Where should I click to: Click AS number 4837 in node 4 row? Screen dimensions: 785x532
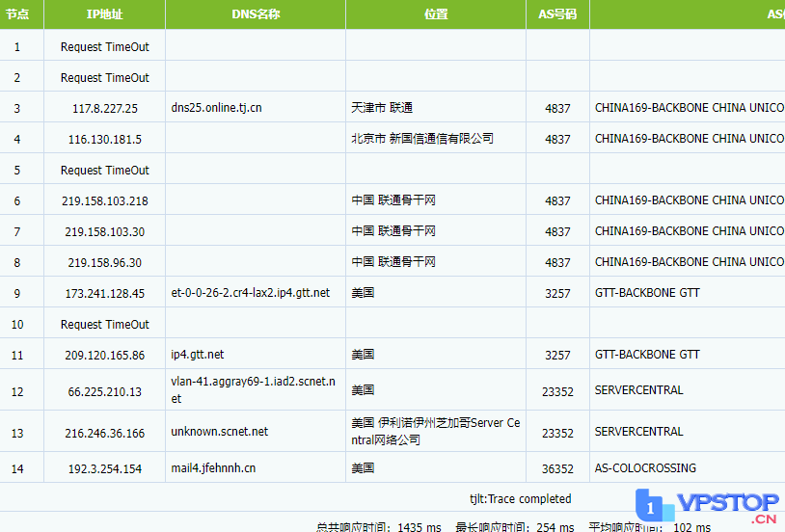[557, 139]
